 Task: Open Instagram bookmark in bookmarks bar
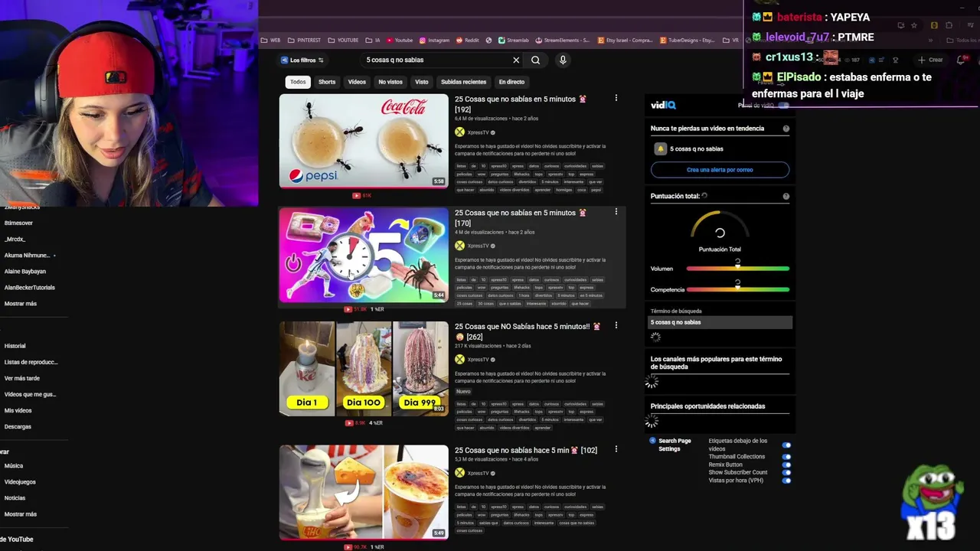434,41
